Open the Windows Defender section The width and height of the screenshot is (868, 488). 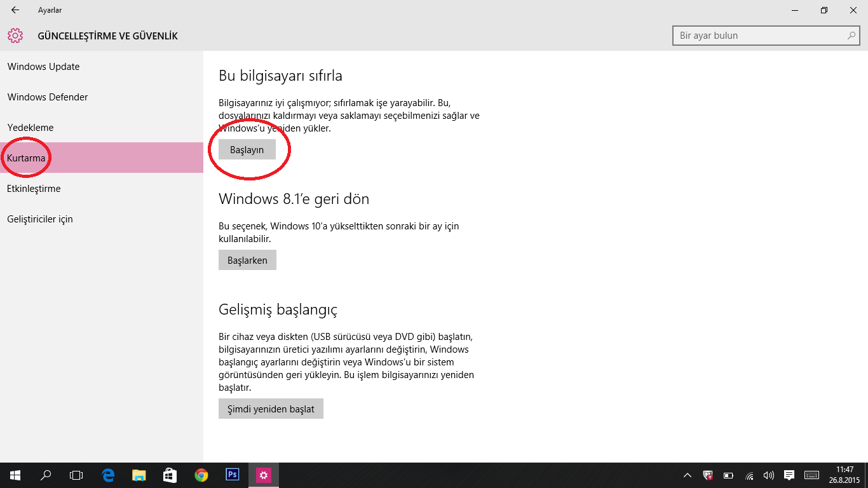point(102,97)
